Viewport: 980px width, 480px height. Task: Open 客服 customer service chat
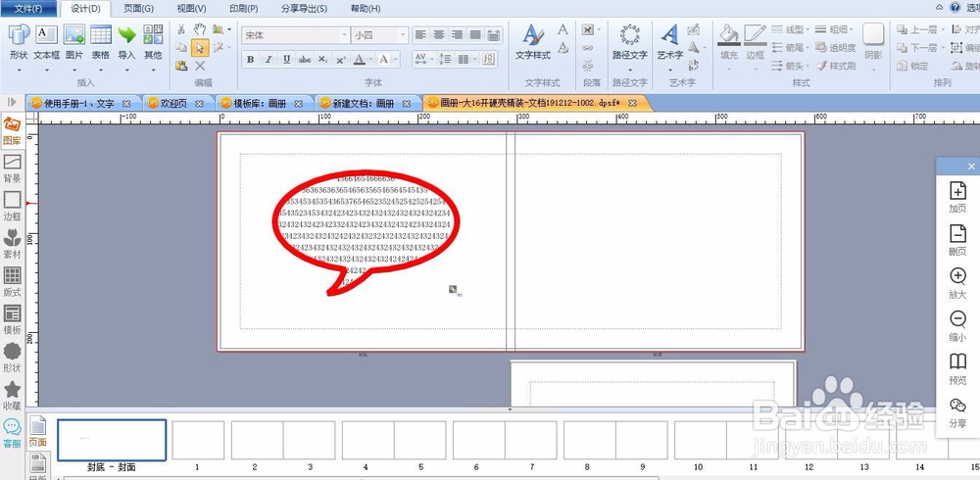pyautogui.click(x=12, y=434)
